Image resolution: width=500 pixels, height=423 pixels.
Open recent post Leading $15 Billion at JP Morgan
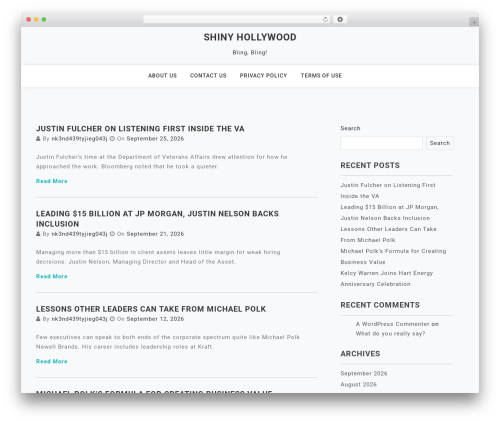pos(389,213)
